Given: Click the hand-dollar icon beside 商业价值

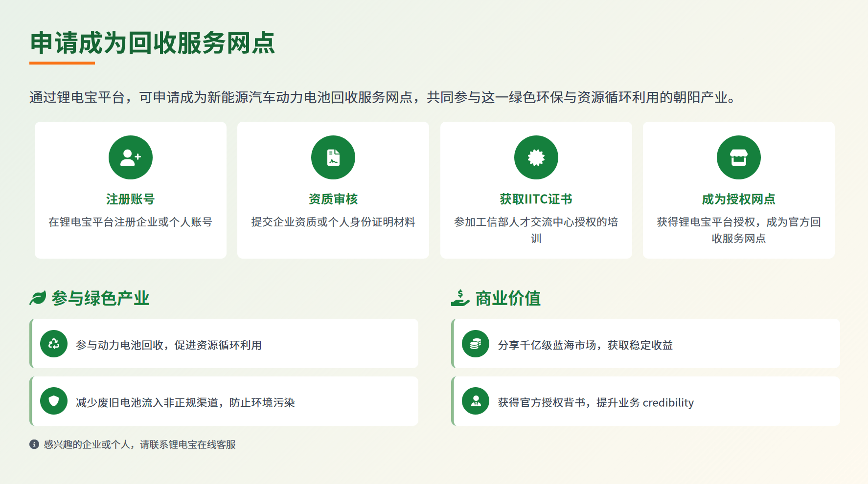Looking at the screenshot, I should 460,298.
